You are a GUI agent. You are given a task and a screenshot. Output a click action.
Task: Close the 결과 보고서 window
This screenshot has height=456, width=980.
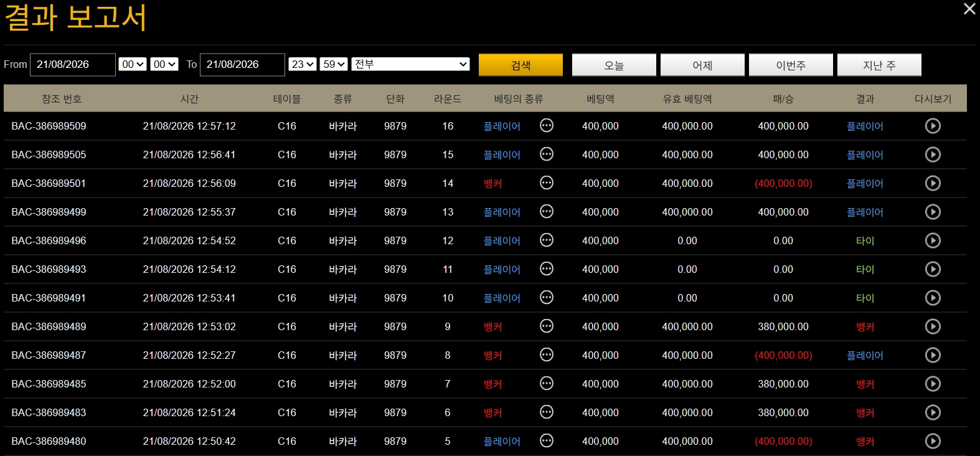tap(969, 9)
